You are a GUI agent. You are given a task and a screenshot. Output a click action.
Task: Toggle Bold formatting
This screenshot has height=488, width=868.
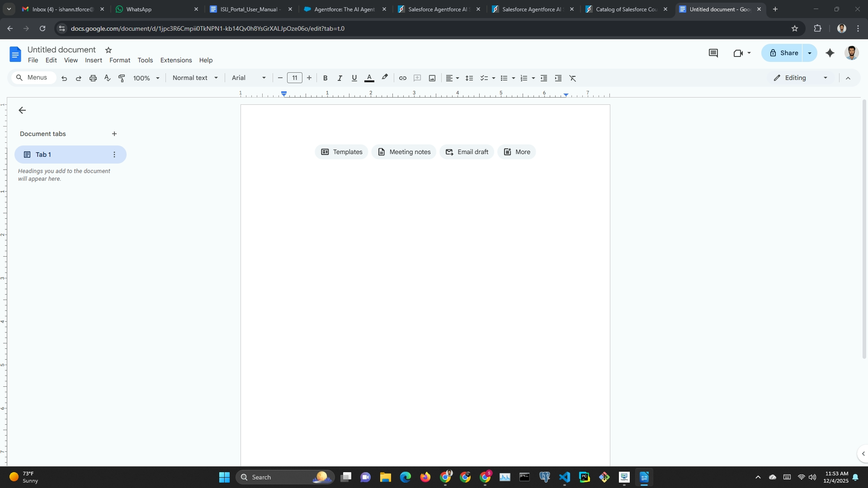pyautogui.click(x=325, y=78)
